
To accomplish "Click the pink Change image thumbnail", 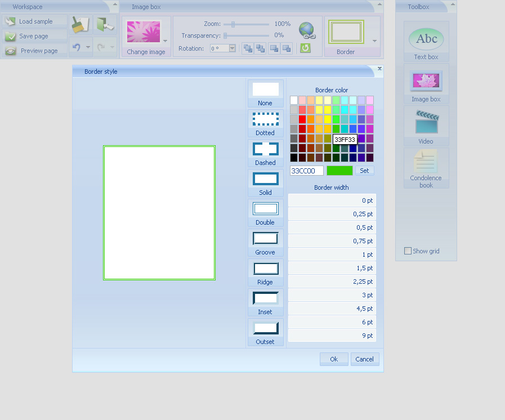I will (x=144, y=32).
